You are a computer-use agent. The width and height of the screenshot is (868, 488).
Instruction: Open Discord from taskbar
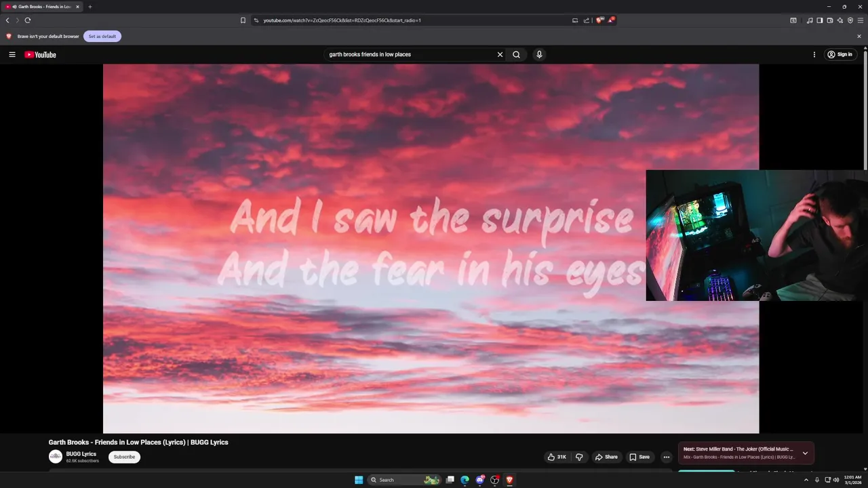480,480
